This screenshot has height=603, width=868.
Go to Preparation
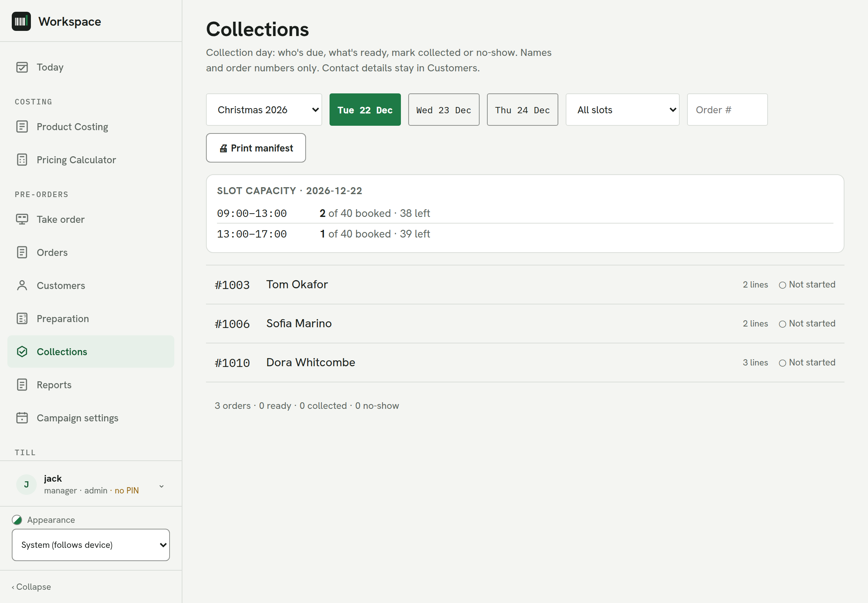[x=91, y=318]
